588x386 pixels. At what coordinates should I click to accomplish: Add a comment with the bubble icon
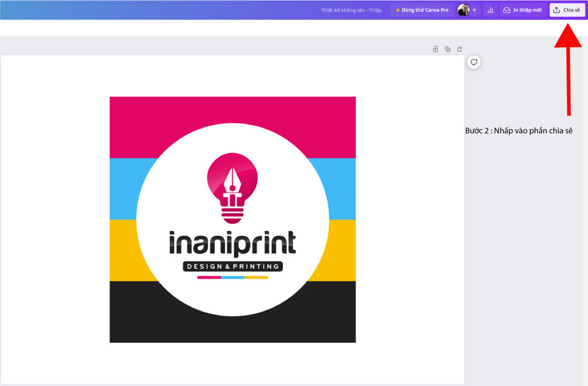pyautogui.click(x=474, y=62)
